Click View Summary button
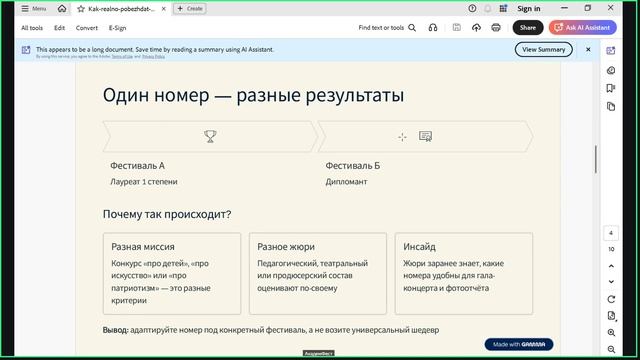 [544, 49]
